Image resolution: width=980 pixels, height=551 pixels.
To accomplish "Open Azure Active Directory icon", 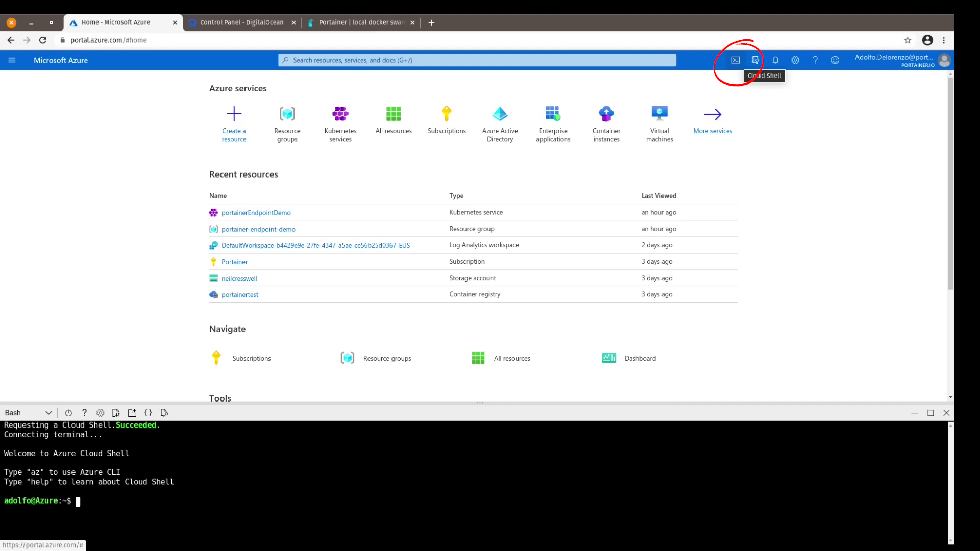I will click(500, 113).
